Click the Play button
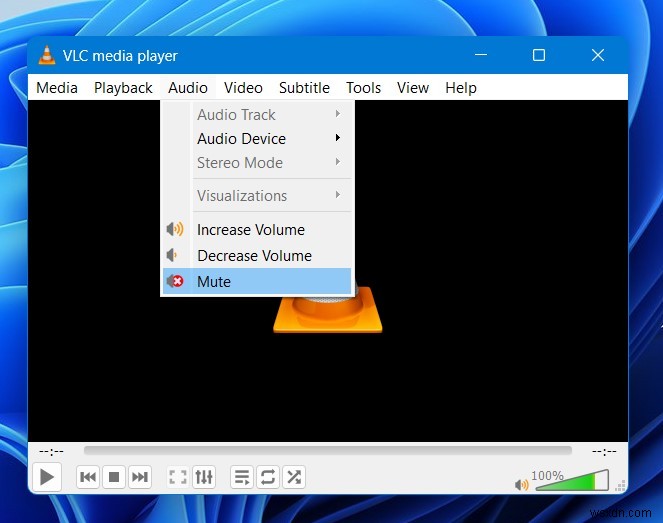The width and height of the screenshot is (663, 523). coord(47,477)
